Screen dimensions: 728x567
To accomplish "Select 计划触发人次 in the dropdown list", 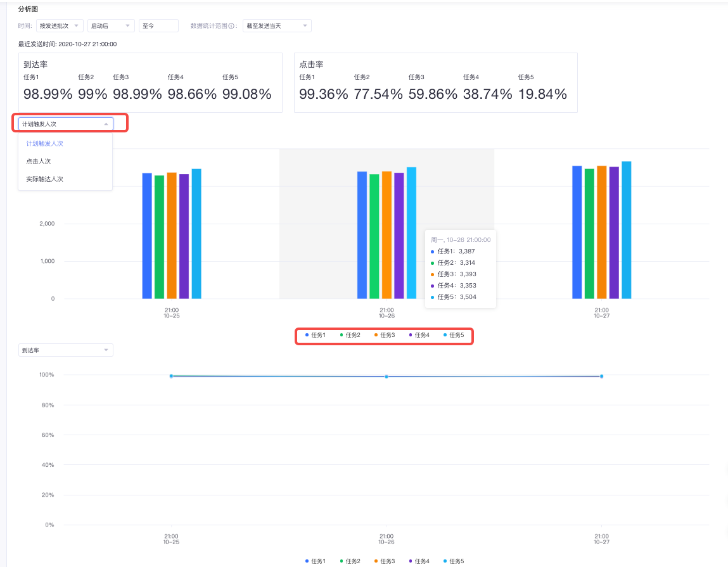I will pos(44,143).
